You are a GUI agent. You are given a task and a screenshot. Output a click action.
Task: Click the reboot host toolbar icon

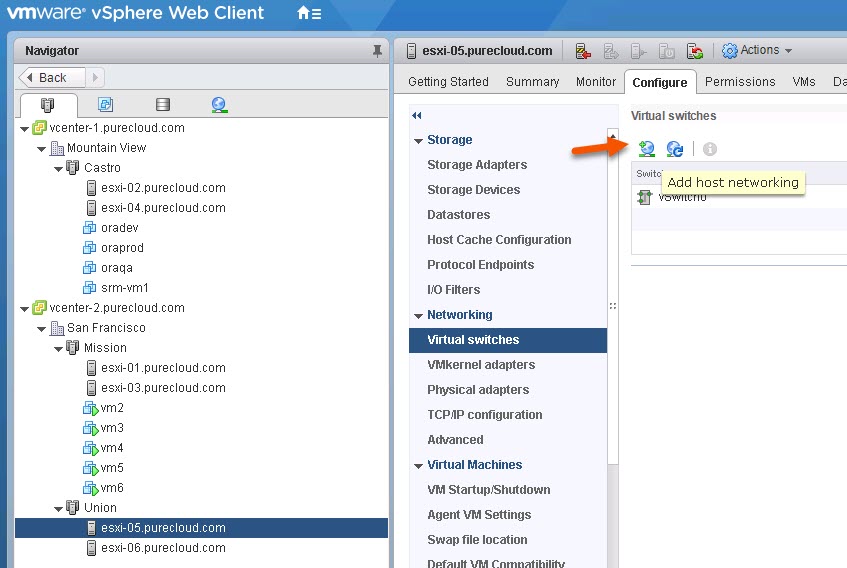[x=695, y=51]
